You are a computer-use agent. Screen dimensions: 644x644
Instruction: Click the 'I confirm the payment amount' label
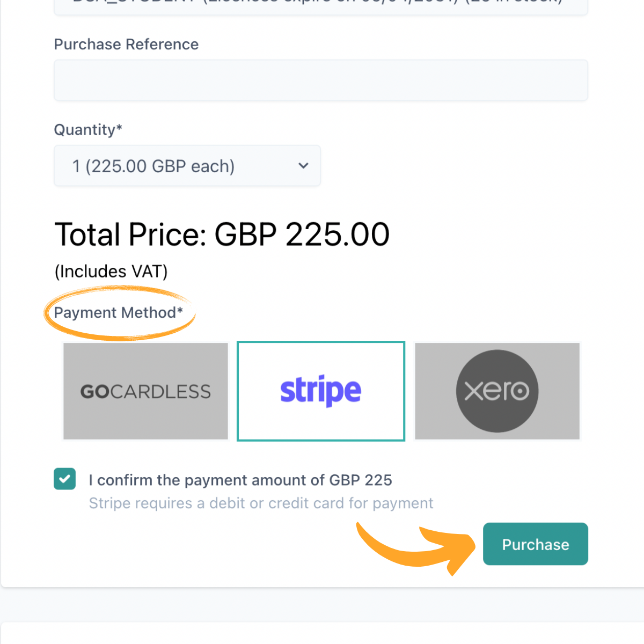pyautogui.click(x=240, y=480)
